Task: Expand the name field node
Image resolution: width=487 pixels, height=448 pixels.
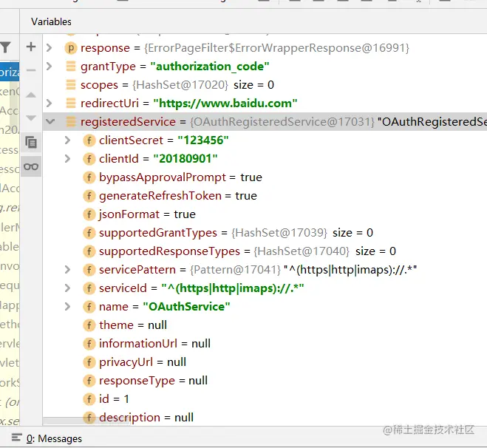Action: (67, 307)
